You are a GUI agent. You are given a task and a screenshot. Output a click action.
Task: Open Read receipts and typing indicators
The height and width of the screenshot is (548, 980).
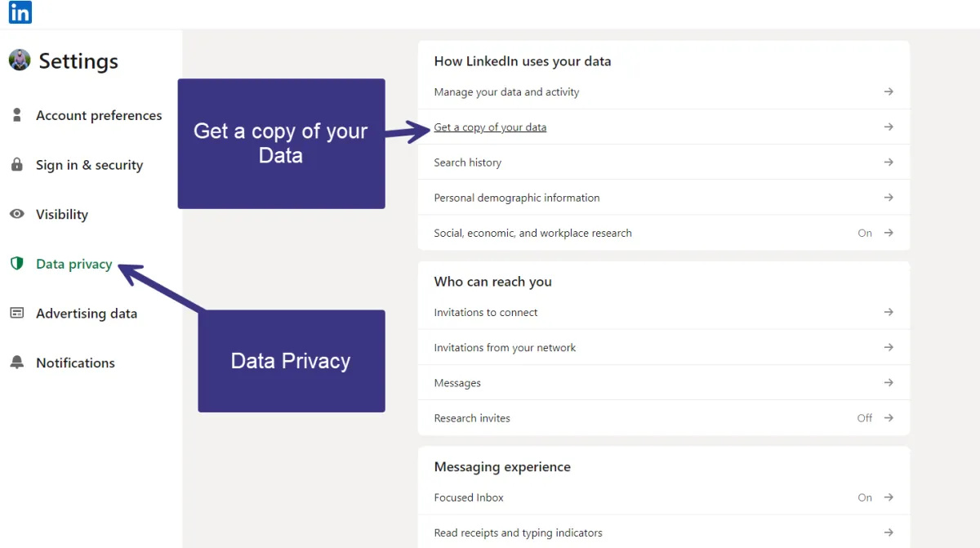(x=664, y=532)
